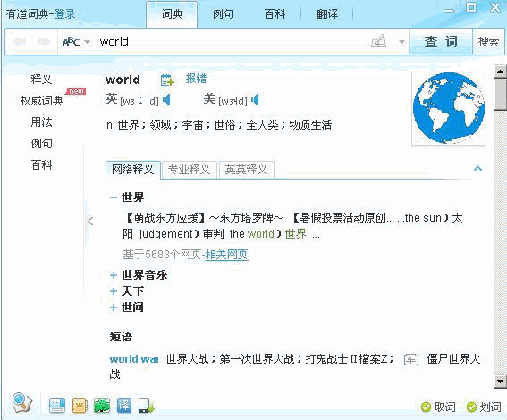Screen dimensions: 507x420
Task: Click the back navigation arrow
Action: click(x=20, y=42)
